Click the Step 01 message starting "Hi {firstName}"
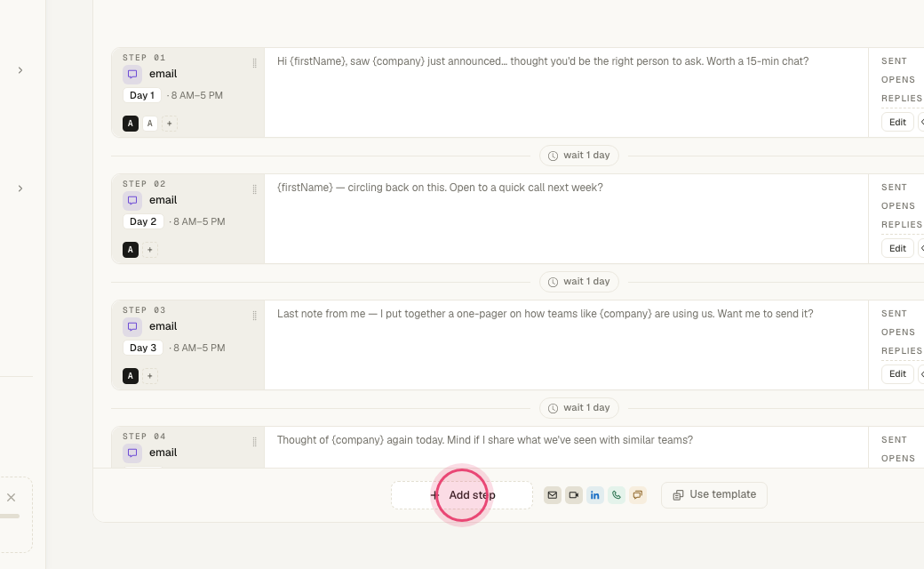The image size is (924, 569). [543, 61]
